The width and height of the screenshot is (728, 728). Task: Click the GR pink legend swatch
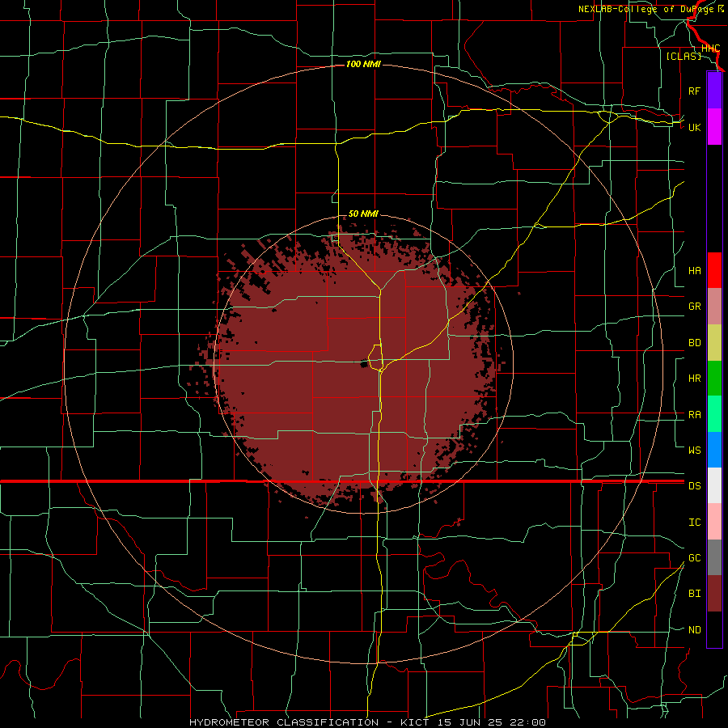(714, 307)
